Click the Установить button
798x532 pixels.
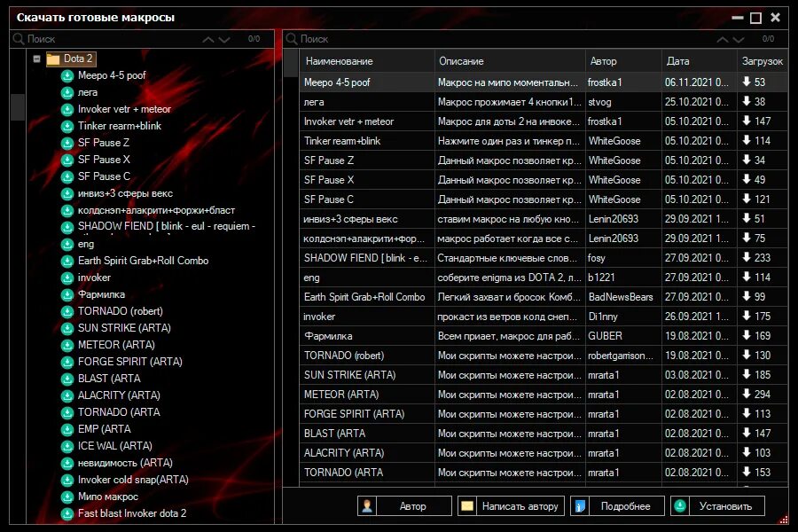click(x=717, y=506)
